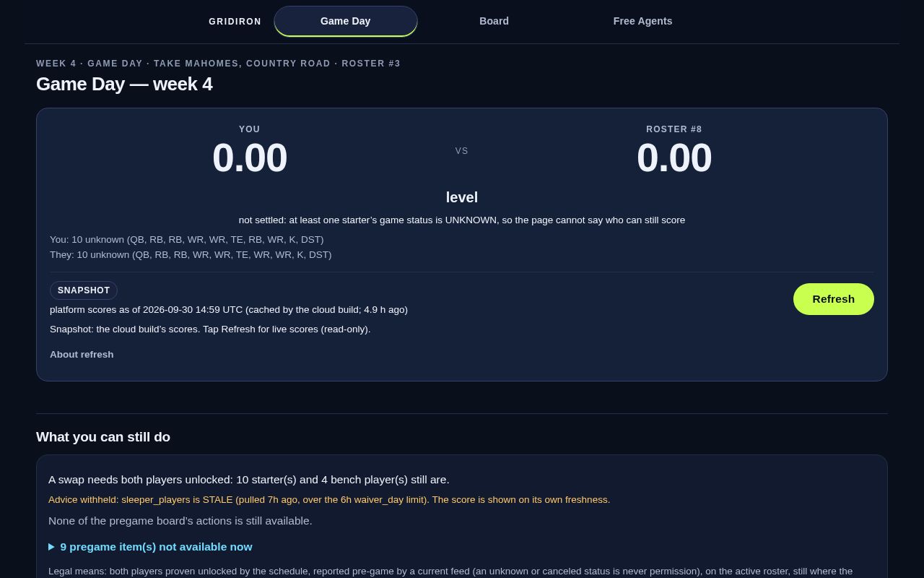Screen dimensions: 924x578
Task: Click the platform scores timestamp line
Action: [229, 310]
